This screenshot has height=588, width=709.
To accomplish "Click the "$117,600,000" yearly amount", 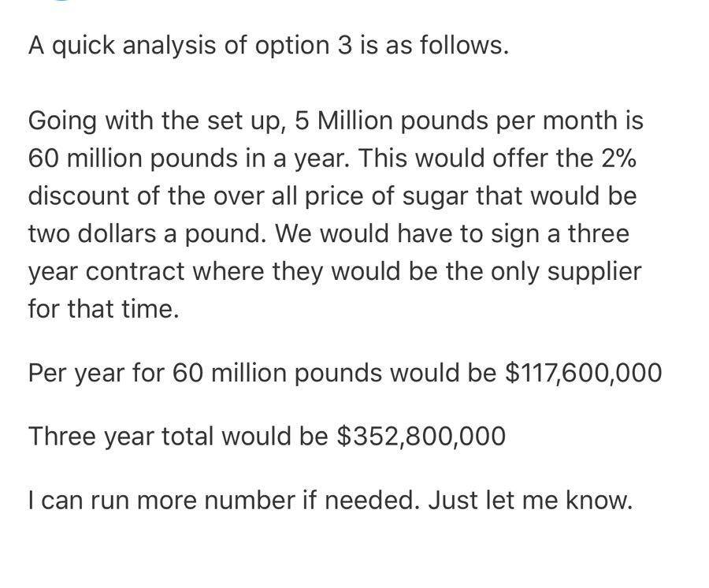I will pyautogui.click(x=583, y=374).
